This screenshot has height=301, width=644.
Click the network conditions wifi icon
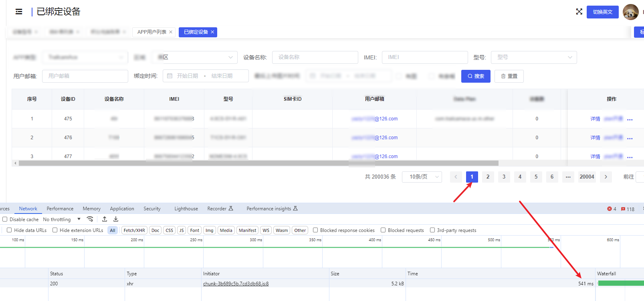pyautogui.click(x=90, y=219)
